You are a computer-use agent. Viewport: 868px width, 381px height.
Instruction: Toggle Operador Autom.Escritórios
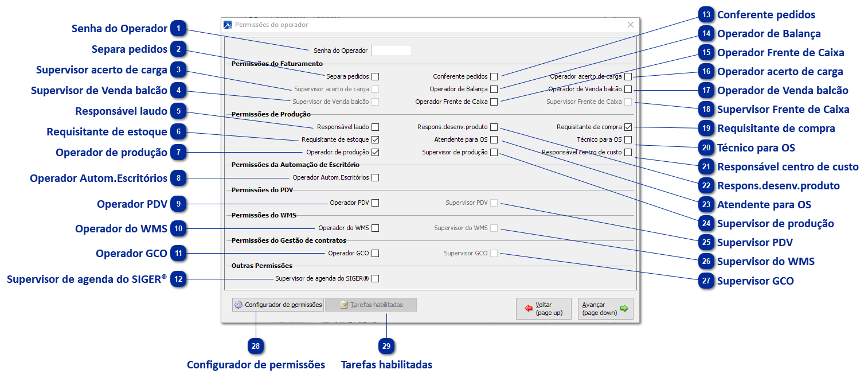[376, 177]
